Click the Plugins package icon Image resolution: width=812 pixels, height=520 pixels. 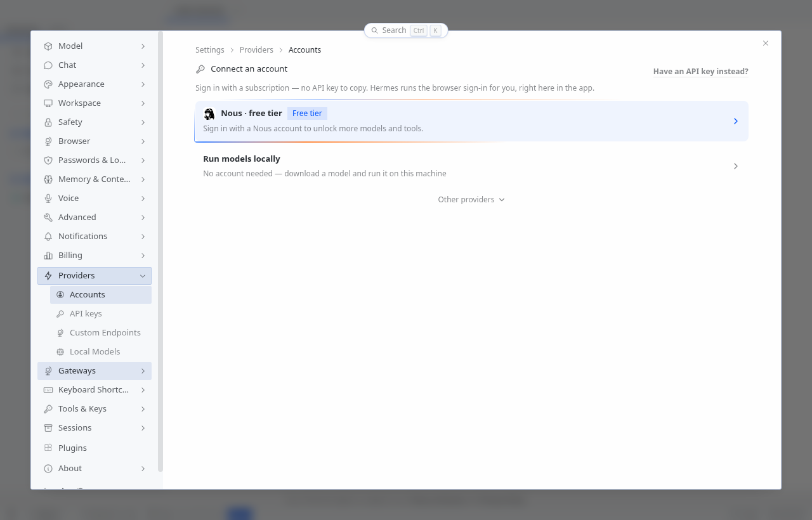point(48,448)
